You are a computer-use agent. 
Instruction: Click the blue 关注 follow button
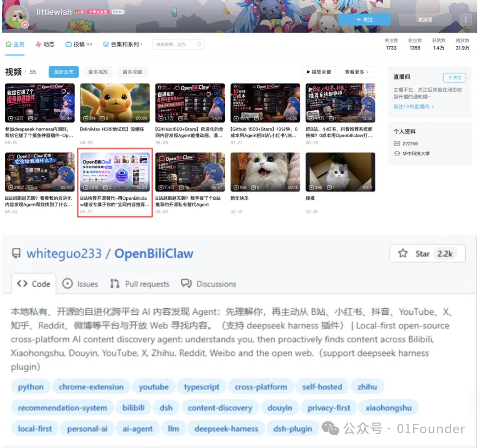pos(364,20)
